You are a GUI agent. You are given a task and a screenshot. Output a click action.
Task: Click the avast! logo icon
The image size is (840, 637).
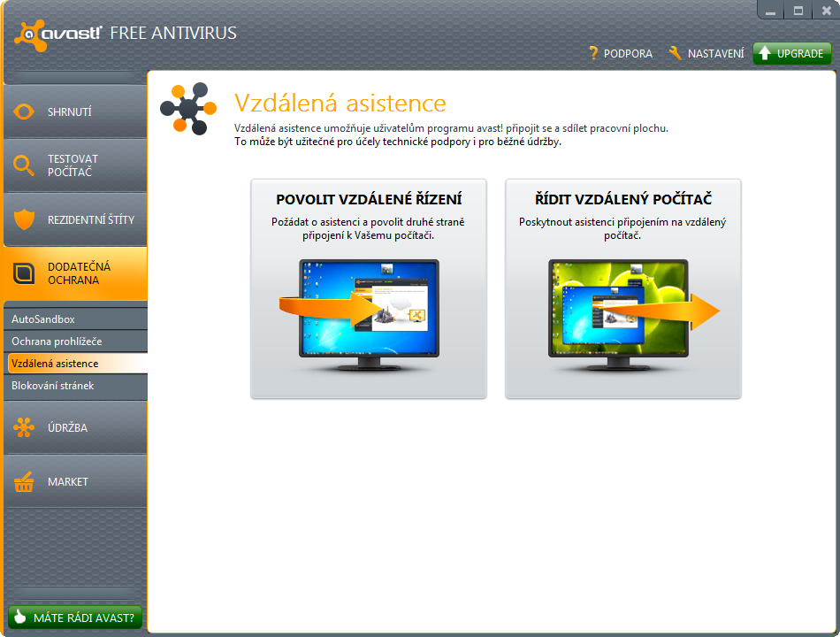pyautogui.click(x=31, y=35)
